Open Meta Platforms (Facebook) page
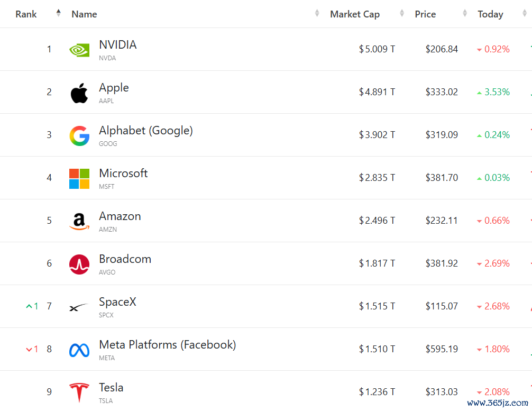This screenshot has width=532, height=411. tap(168, 345)
